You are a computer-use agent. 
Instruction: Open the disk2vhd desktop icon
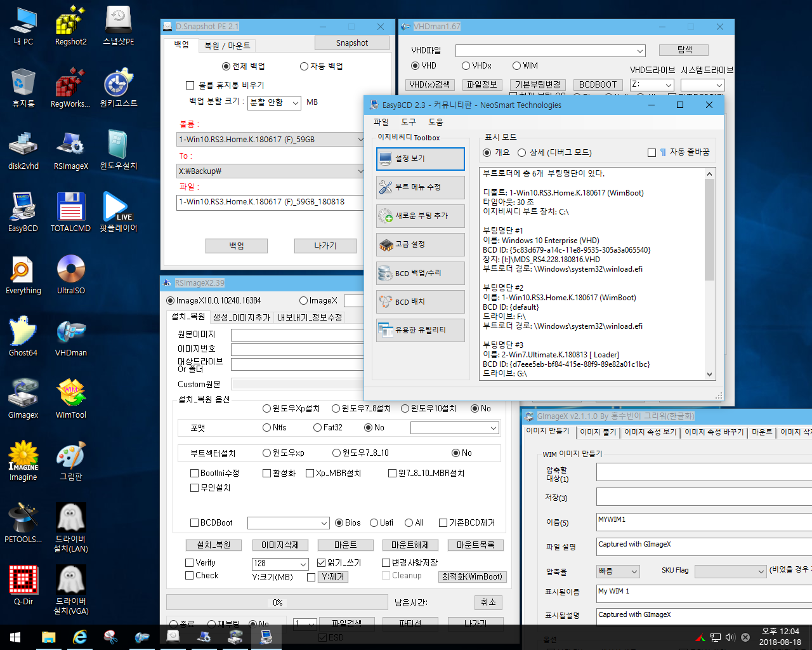pyautogui.click(x=23, y=150)
